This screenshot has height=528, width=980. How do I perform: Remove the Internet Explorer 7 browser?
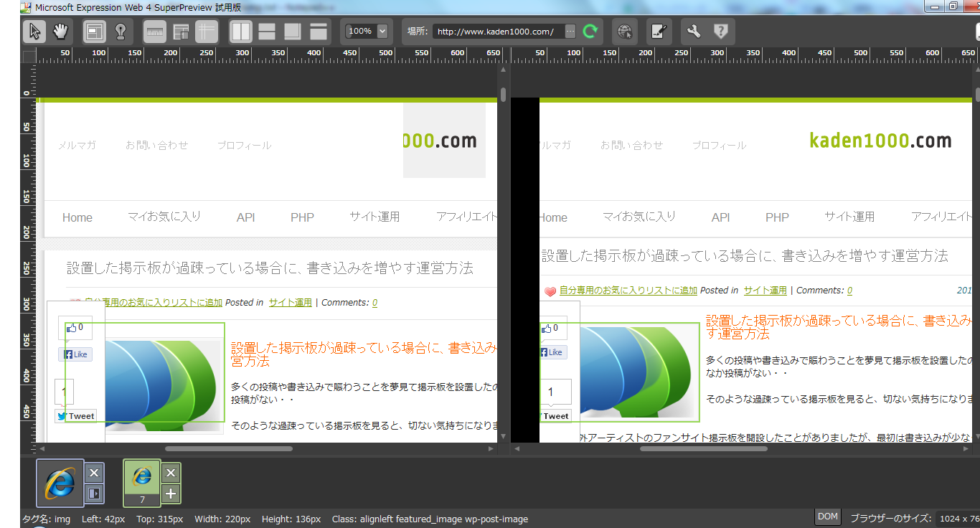(170, 473)
